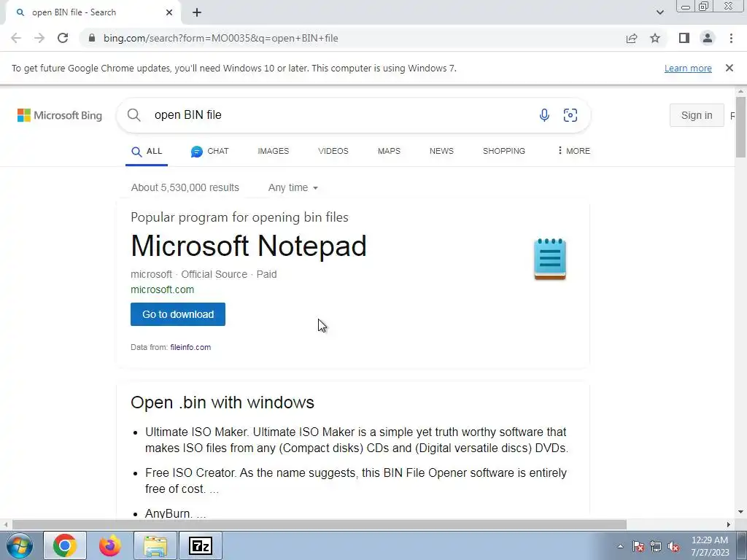This screenshot has width=747, height=560.
Task: Show hidden system tray icons
Action: (x=620, y=547)
